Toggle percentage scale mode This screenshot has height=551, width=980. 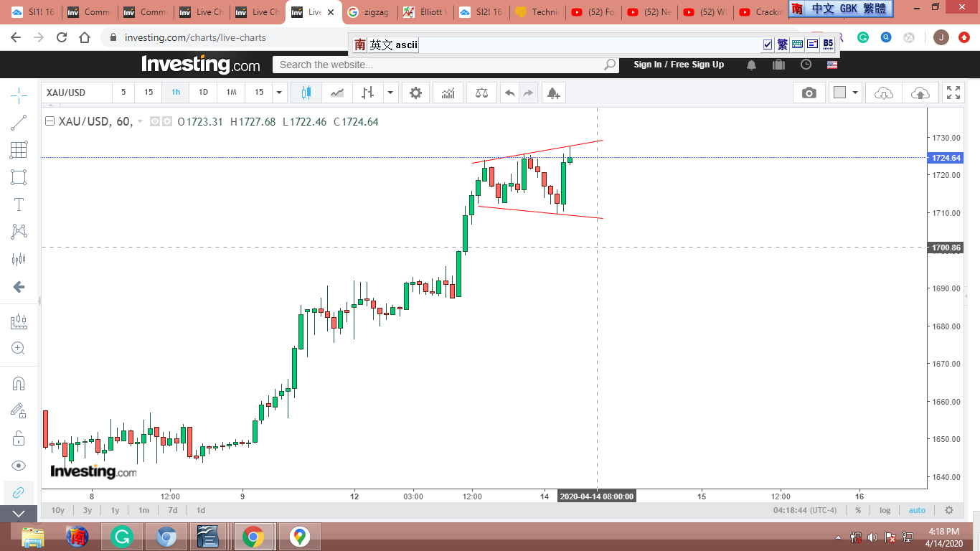858,510
